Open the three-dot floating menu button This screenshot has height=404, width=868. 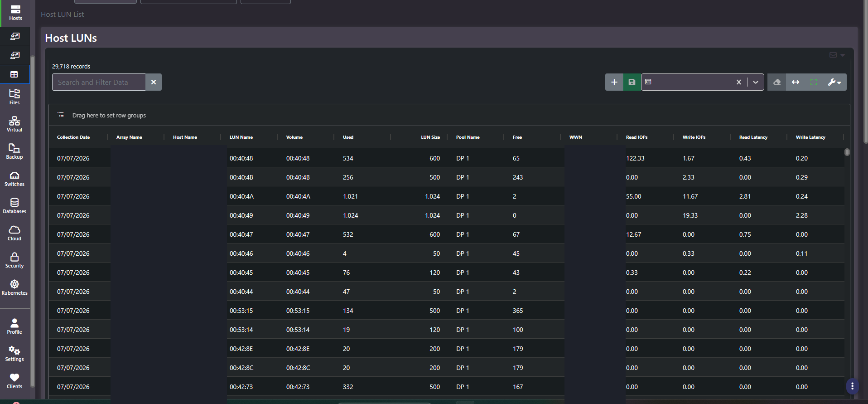pos(852,386)
